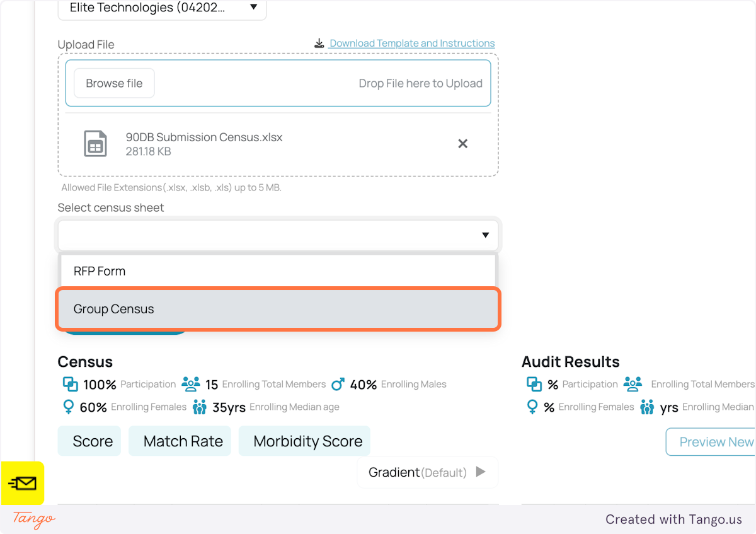Click the yellow email icon at bottom left
756x534 pixels.
point(23,483)
